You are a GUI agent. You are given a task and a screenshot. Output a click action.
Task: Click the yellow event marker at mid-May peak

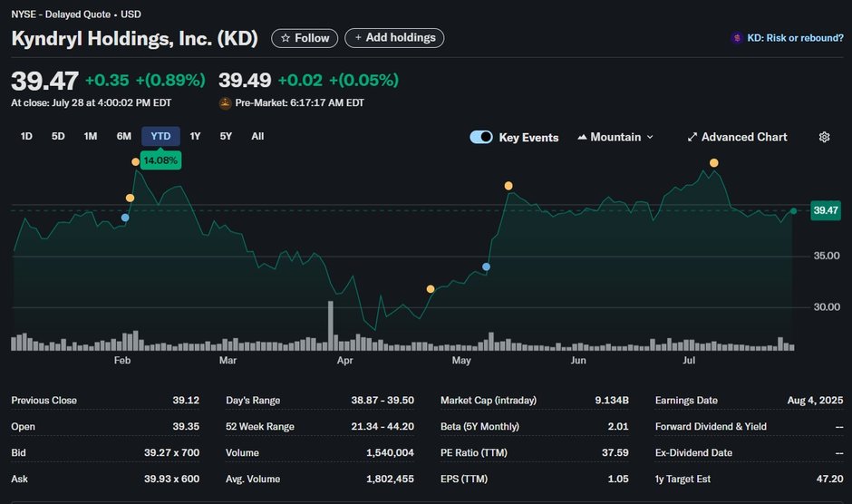(508, 186)
